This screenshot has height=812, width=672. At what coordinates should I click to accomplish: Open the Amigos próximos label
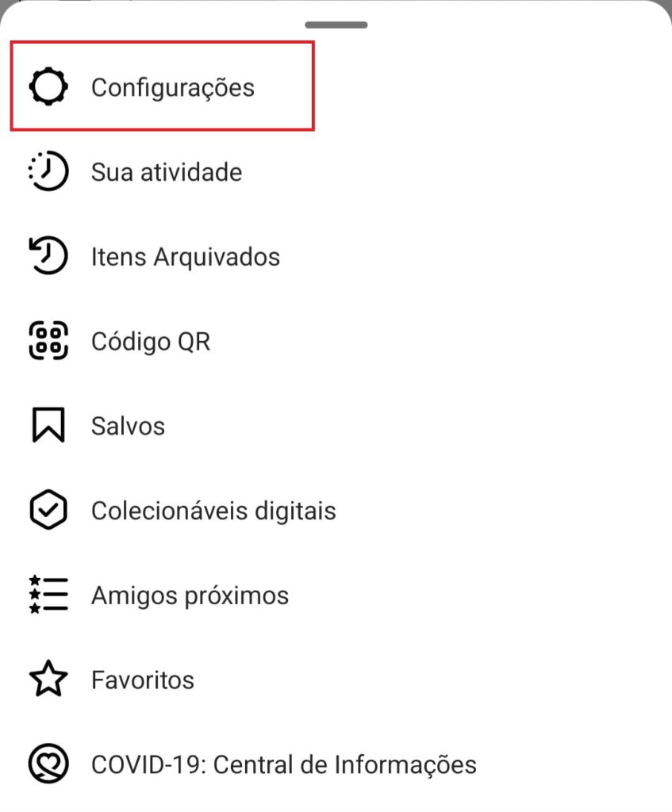point(190,596)
